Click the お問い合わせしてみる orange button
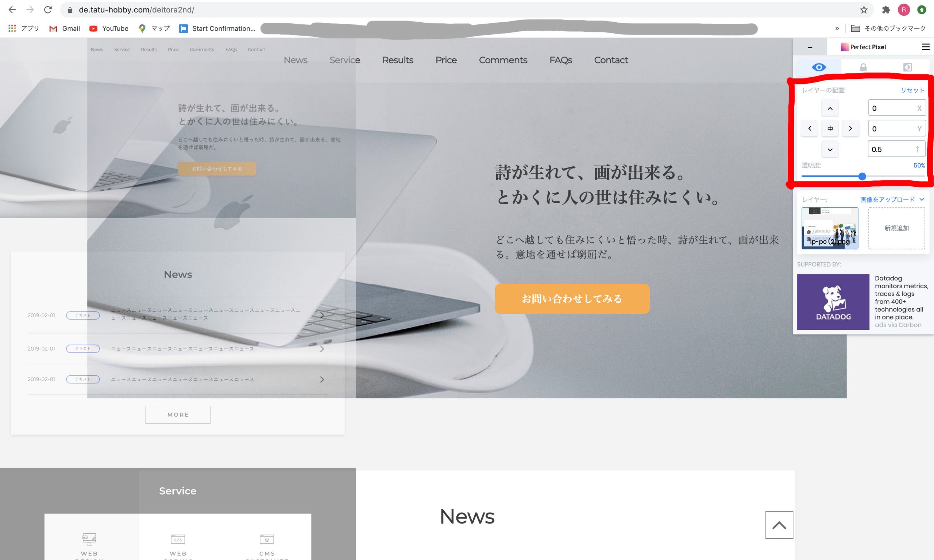This screenshot has height=560, width=934. [x=572, y=298]
